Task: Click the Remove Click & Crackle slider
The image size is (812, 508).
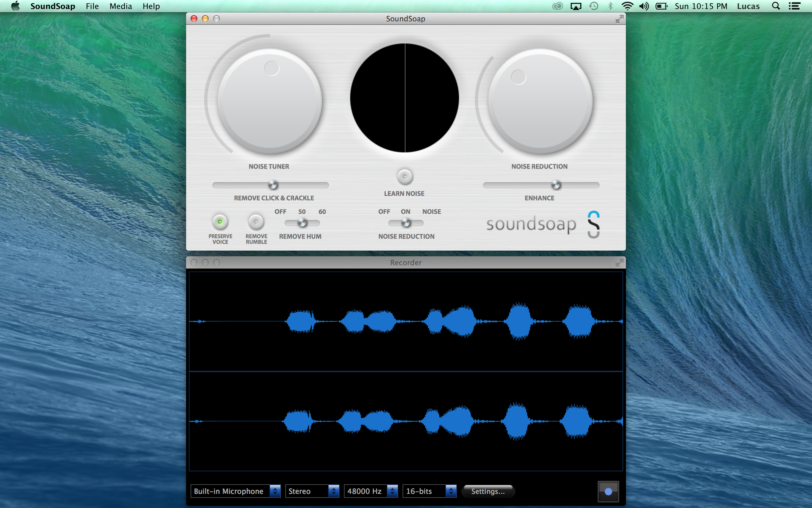Action: coord(270,185)
